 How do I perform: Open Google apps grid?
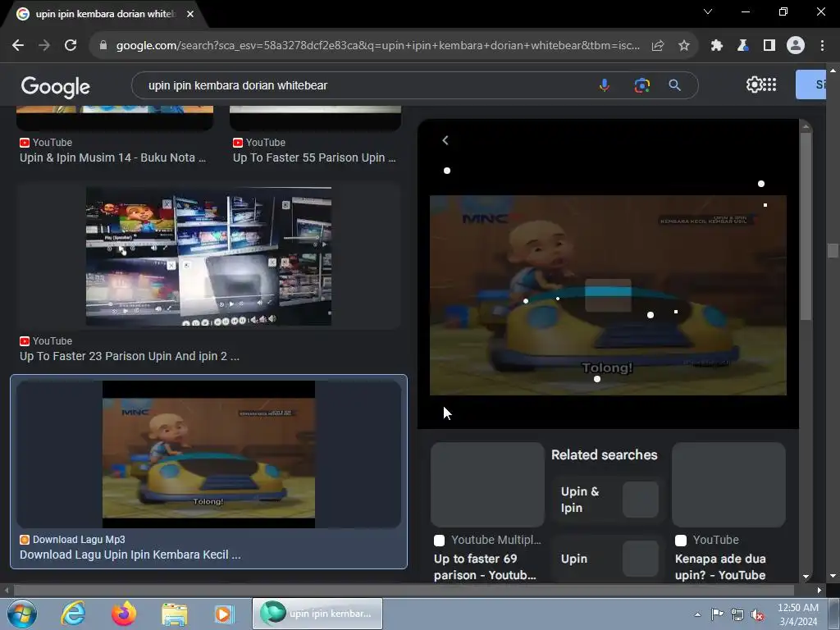(769, 84)
